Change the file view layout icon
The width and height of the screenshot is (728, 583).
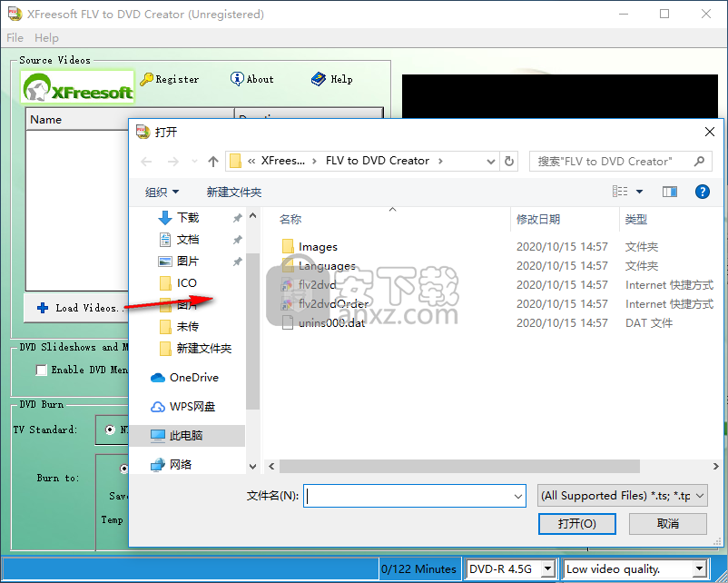click(620, 192)
